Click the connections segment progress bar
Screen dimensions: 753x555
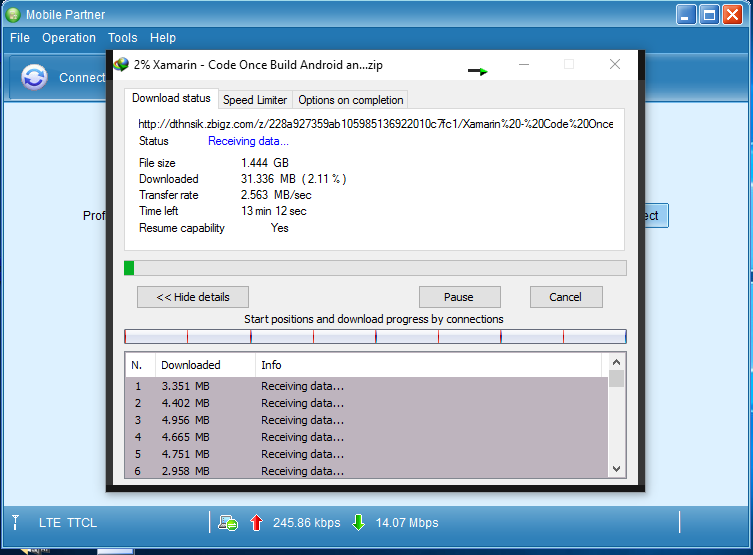375,337
